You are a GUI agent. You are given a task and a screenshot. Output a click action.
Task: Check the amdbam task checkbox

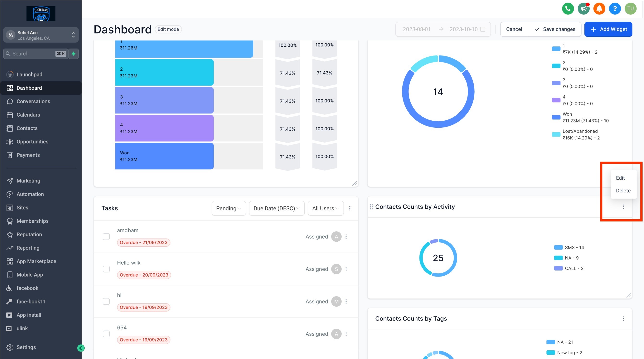click(x=106, y=237)
